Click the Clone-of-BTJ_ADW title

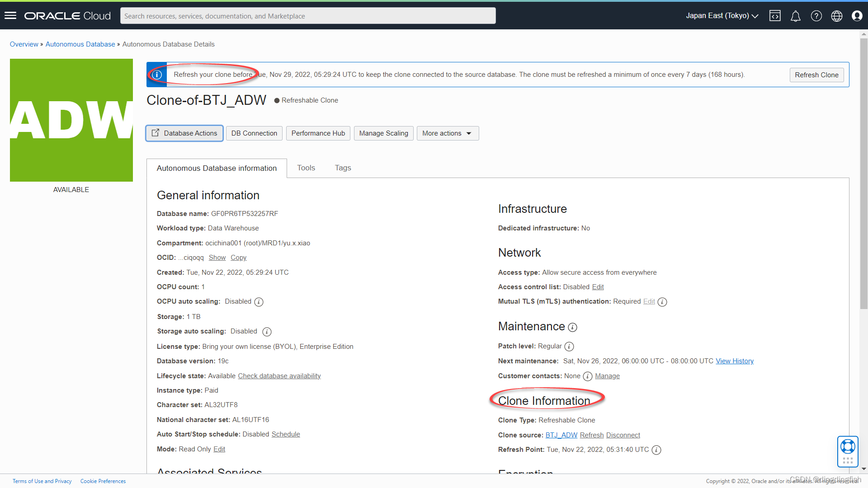coord(207,100)
